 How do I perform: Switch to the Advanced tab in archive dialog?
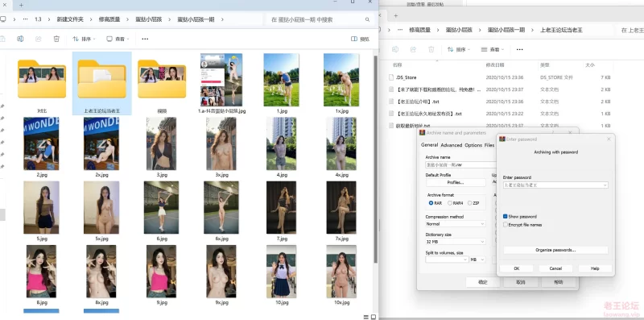[452, 145]
